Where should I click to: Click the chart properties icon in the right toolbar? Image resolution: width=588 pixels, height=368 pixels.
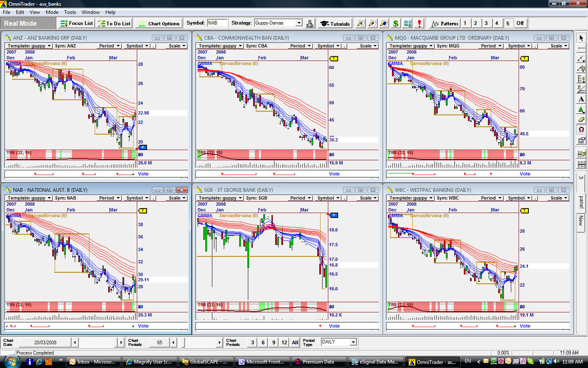[x=581, y=140]
